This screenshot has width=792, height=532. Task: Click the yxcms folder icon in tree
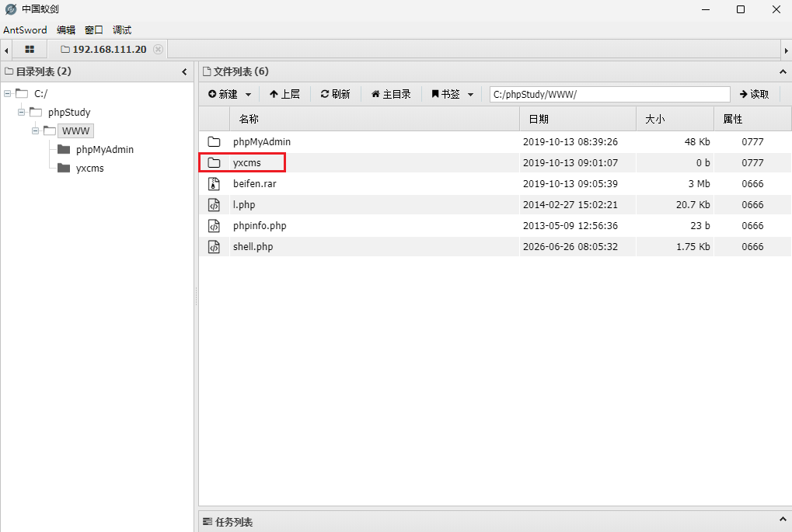pyautogui.click(x=64, y=168)
